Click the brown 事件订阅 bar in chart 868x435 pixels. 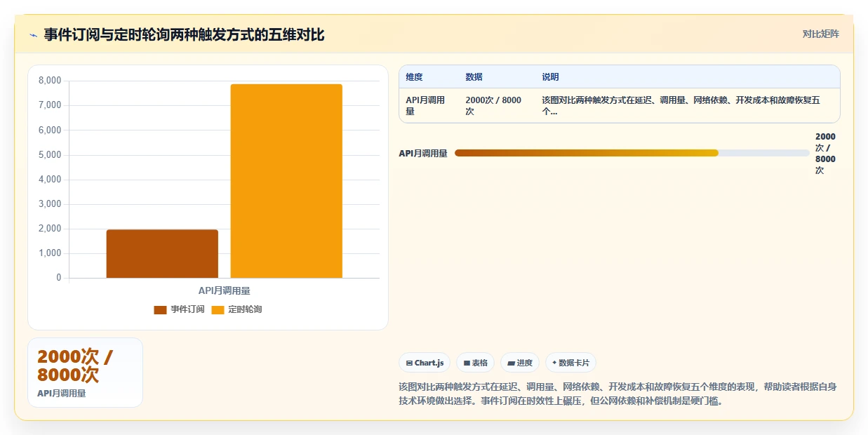click(162, 253)
